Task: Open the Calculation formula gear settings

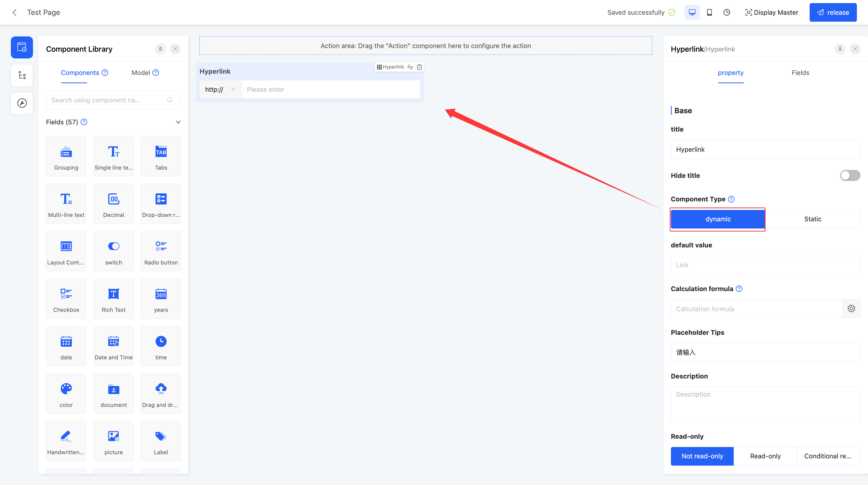Action: click(x=851, y=309)
